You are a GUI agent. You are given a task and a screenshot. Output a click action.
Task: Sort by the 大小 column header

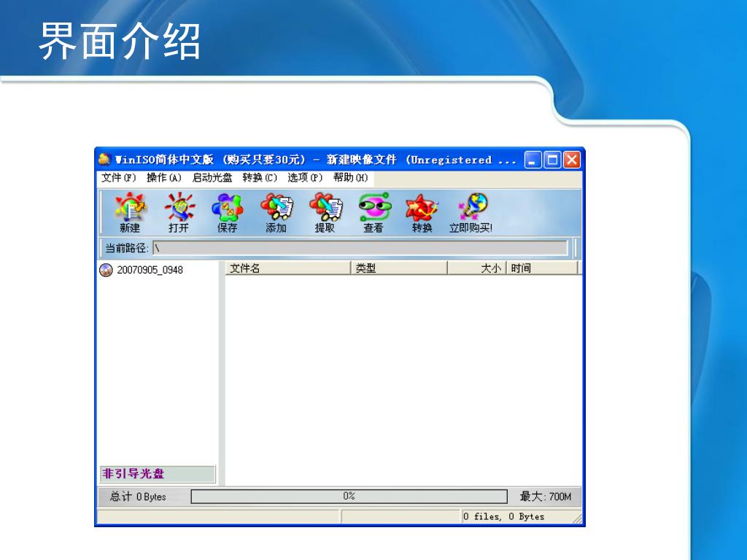tap(477, 268)
